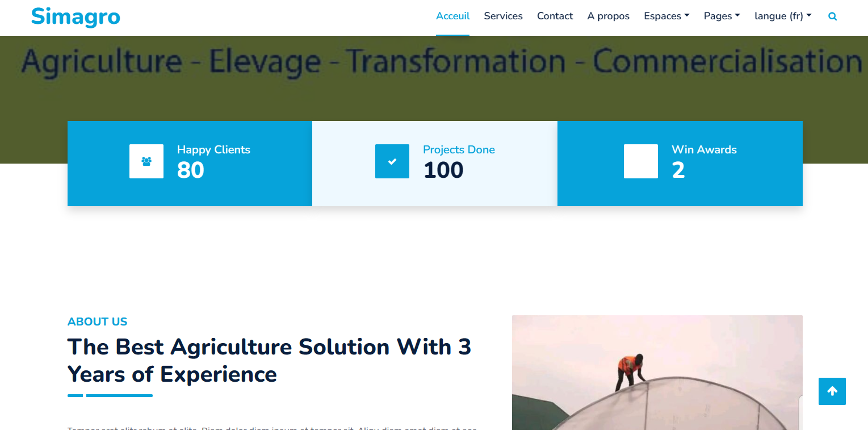Click the Happy Clients people icon

pos(146,161)
